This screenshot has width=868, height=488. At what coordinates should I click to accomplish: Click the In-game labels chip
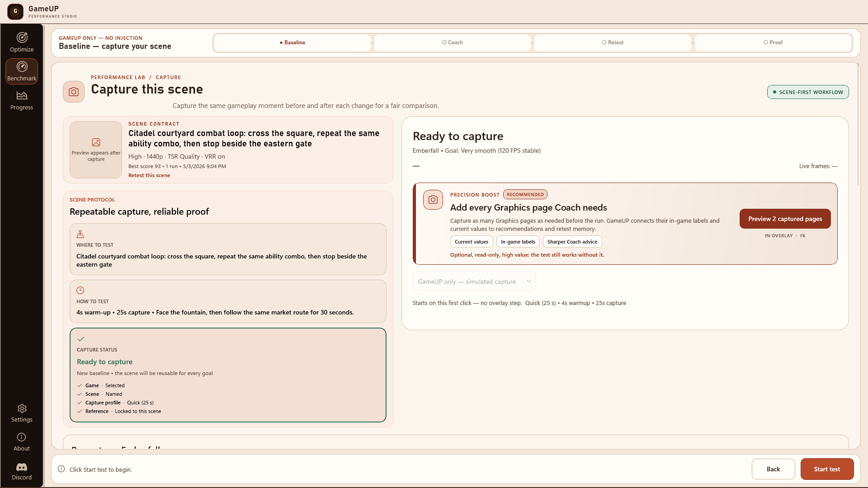click(x=518, y=242)
